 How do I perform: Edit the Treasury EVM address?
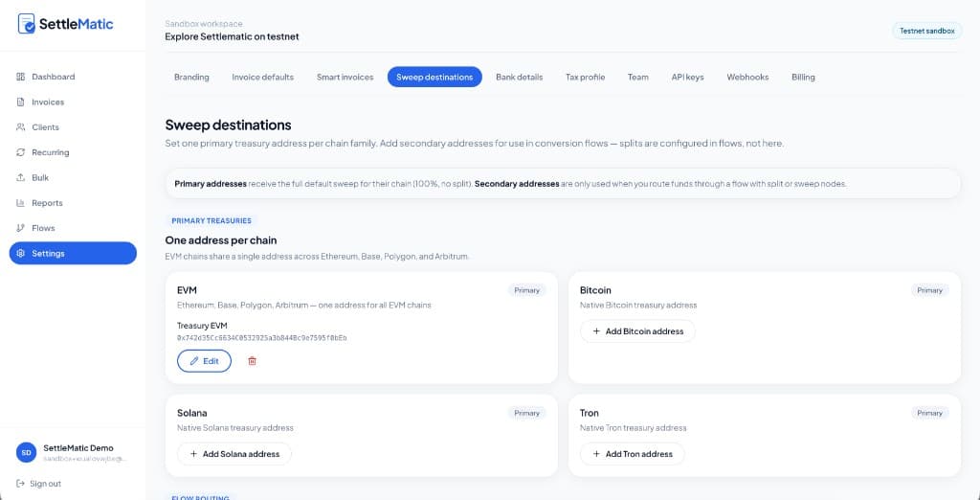coord(205,361)
